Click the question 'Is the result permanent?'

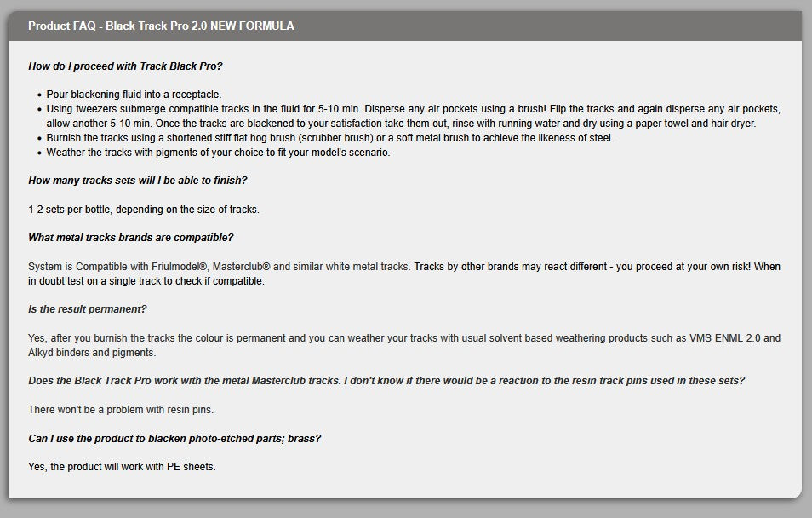click(87, 309)
